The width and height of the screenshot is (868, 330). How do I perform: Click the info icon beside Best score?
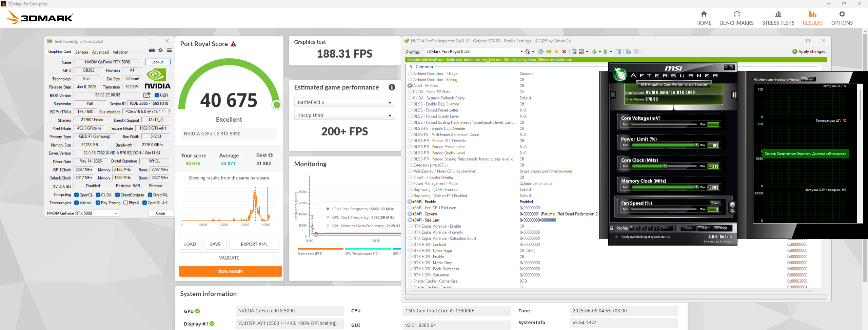(271, 155)
